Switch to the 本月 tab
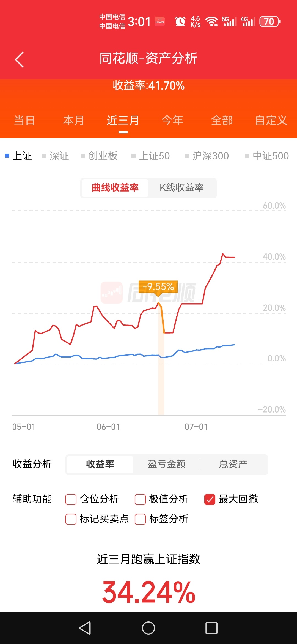This screenshot has width=297, height=644. pos(73,121)
